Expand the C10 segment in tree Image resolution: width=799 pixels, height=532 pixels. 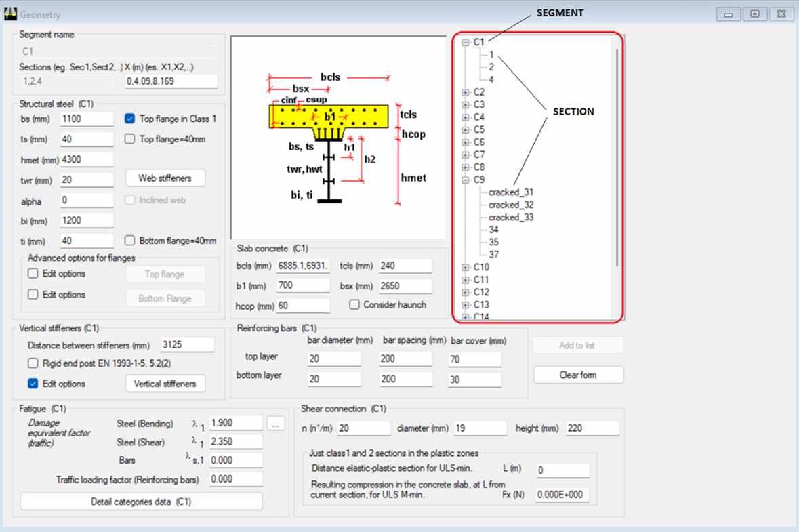click(x=466, y=268)
